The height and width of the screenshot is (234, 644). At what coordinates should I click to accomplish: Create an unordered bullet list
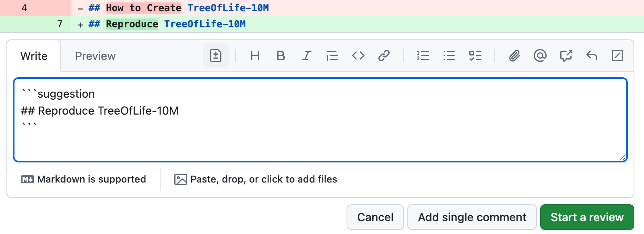coord(449,55)
